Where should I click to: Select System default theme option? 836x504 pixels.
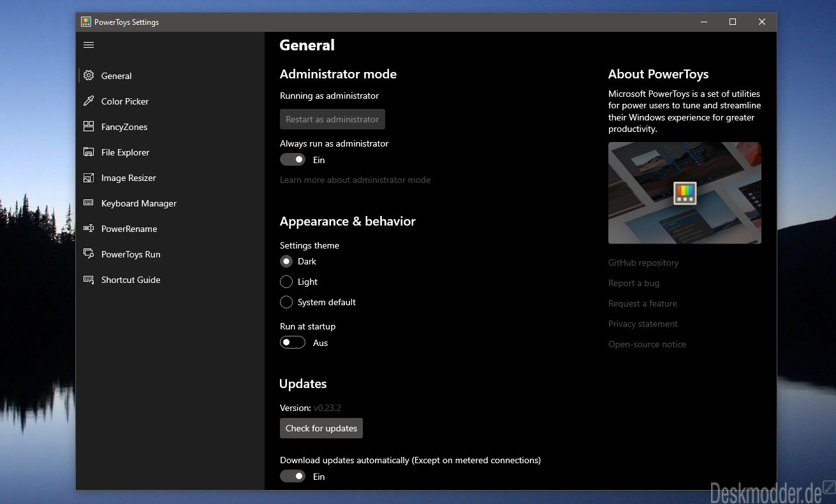click(x=286, y=302)
